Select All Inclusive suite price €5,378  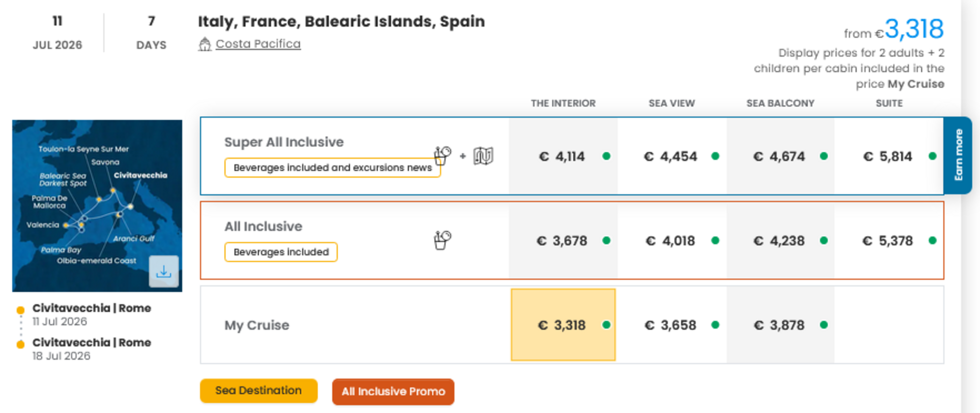[x=888, y=241]
